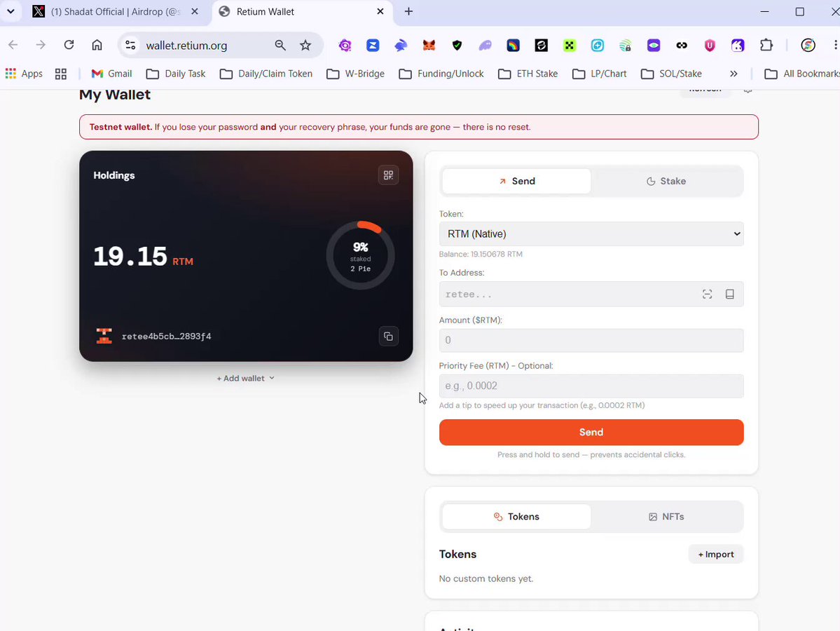Open the Funding/Unlock bookmark folder
The image size is (840, 631).
point(441,74)
